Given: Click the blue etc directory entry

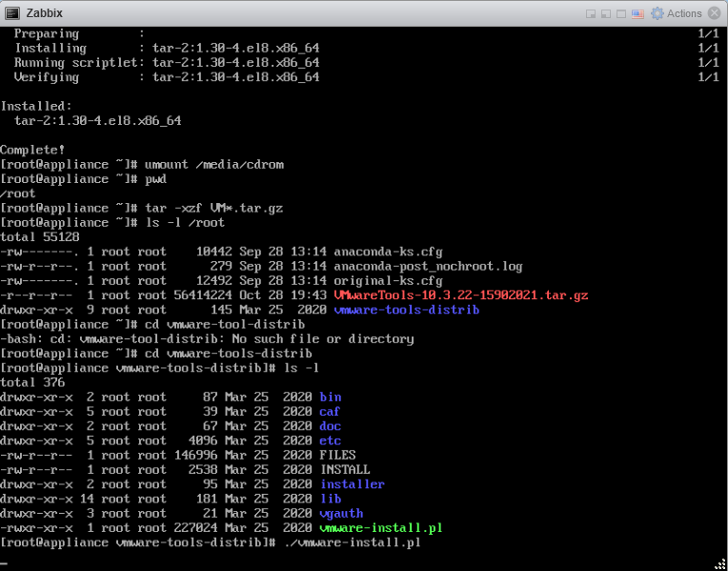Looking at the screenshot, I should coord(330,440).
